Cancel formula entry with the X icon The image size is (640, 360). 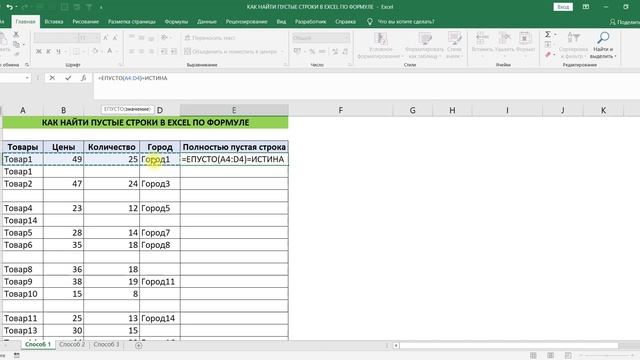coord(52,78)
